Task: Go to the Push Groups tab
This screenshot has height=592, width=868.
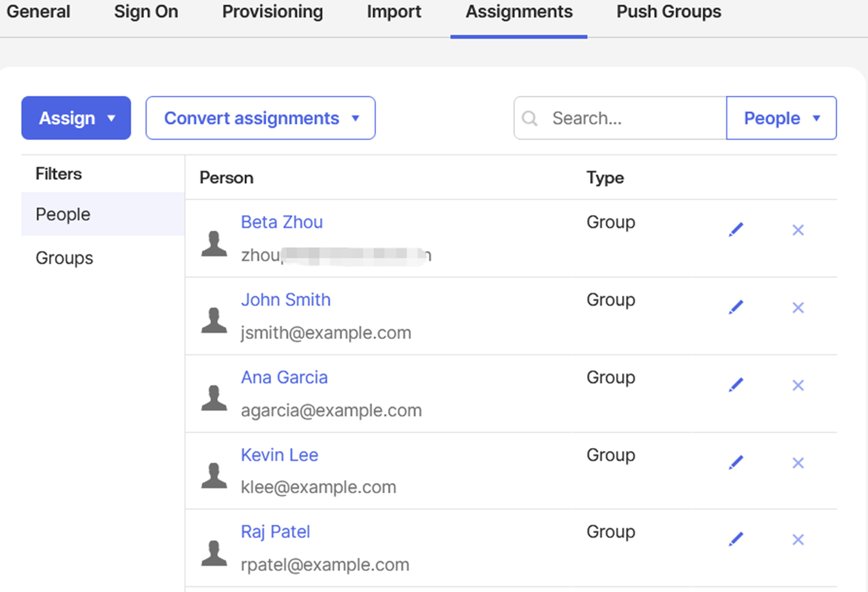Action: 668,12
